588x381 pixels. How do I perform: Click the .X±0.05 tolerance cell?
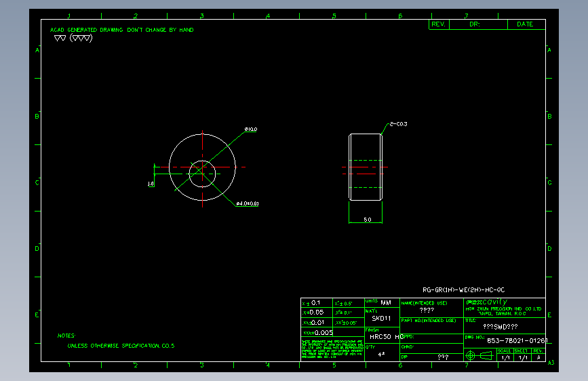pos(317,313)
